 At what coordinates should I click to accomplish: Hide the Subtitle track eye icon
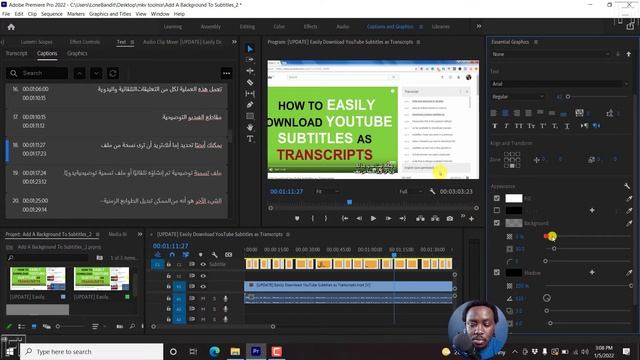click(203, 264)
